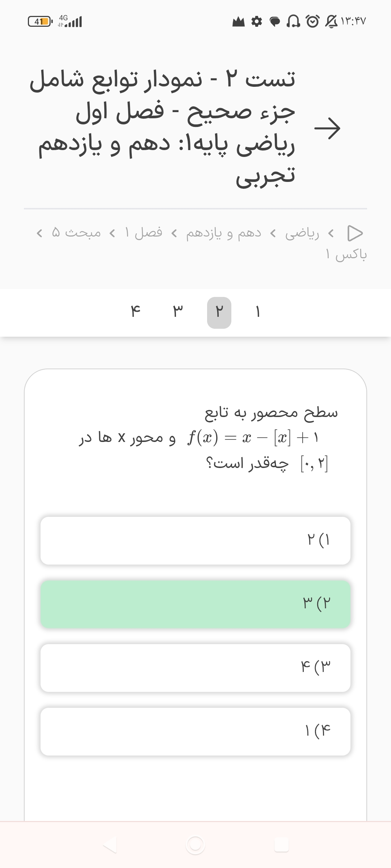Open the مبحث ۵ breadcrumb link

76,233
